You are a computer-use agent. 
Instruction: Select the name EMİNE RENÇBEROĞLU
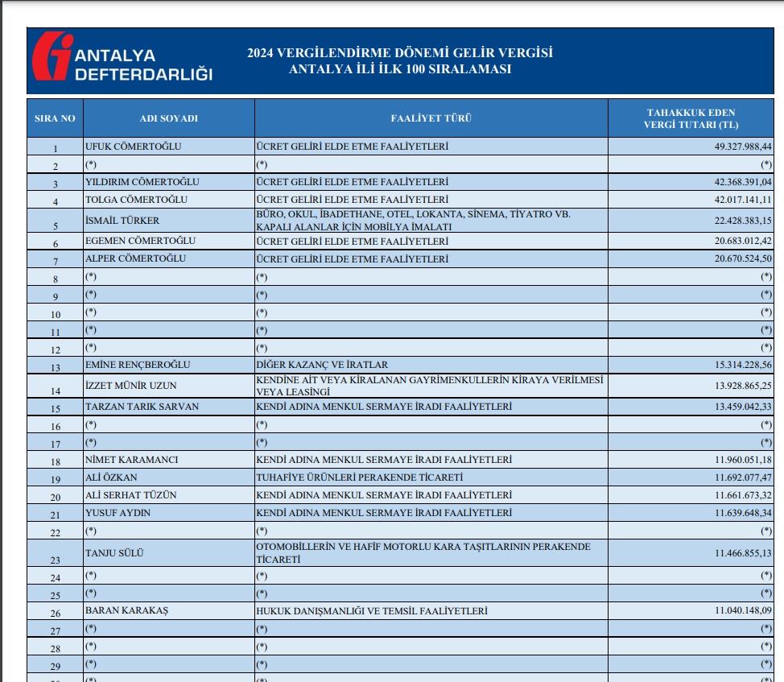138,365
